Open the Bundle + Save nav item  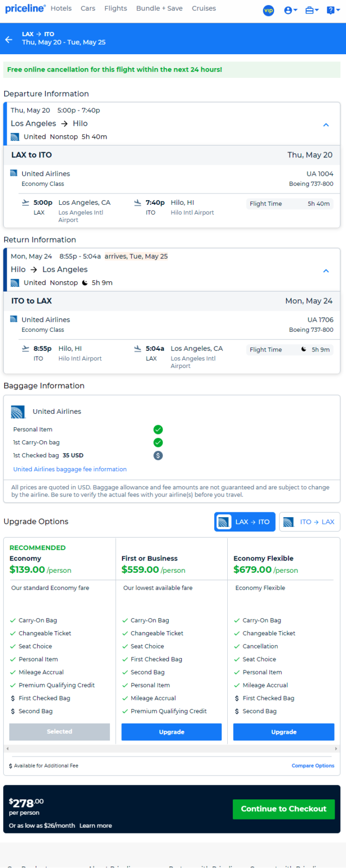[x=159, y=8]
